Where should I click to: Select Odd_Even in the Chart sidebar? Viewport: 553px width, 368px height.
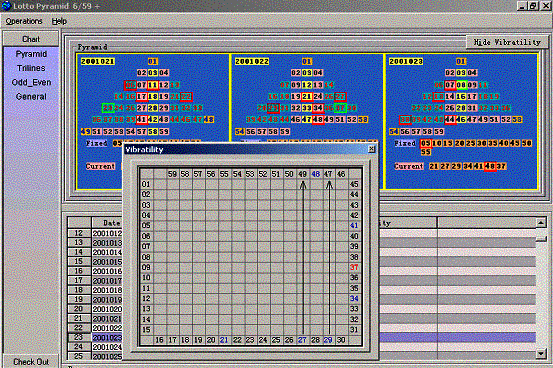[31, 83]
